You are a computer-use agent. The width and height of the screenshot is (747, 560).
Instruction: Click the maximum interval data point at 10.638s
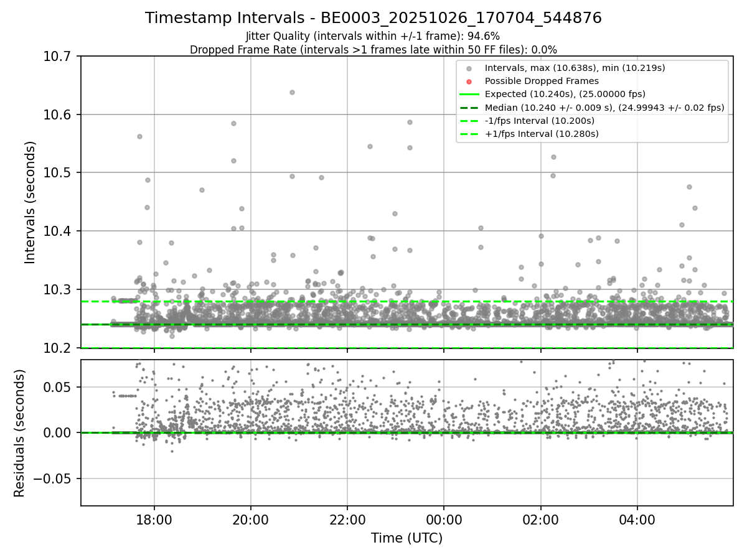click(292, 92)
